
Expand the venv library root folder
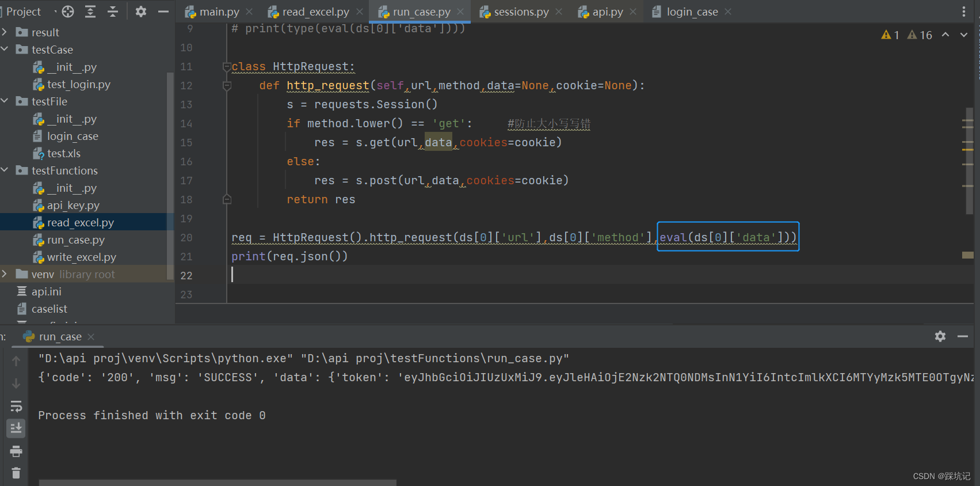pyautogui.click(x=5, y=274)
